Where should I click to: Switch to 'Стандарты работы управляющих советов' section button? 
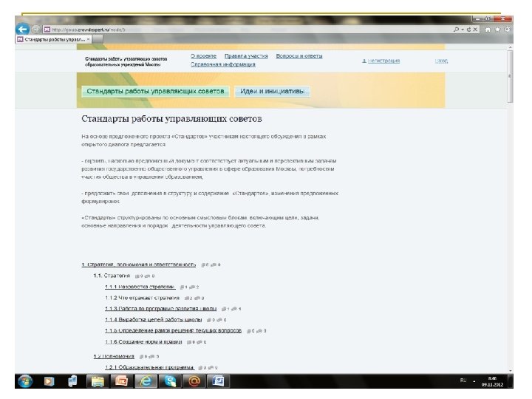pos(155,92)
